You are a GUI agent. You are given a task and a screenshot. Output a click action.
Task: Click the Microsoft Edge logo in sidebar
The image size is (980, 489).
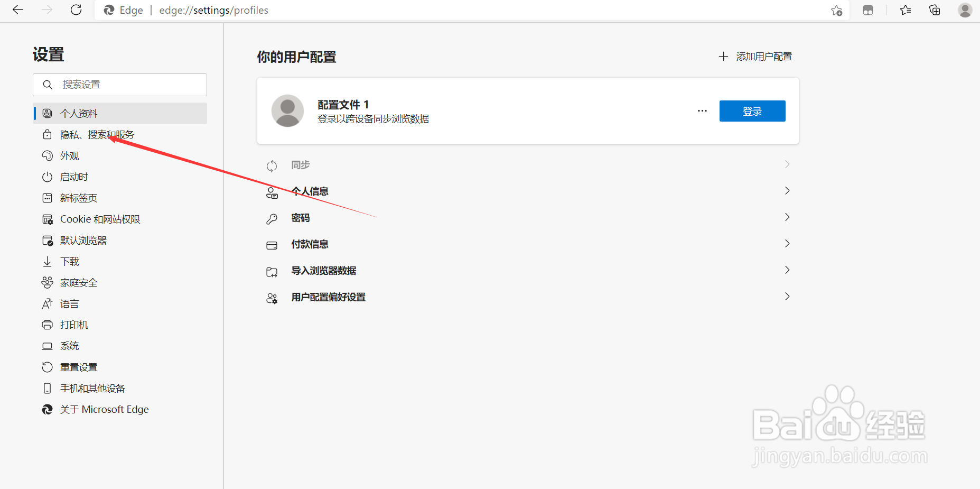pyautogui.click(x=48, y=409)
